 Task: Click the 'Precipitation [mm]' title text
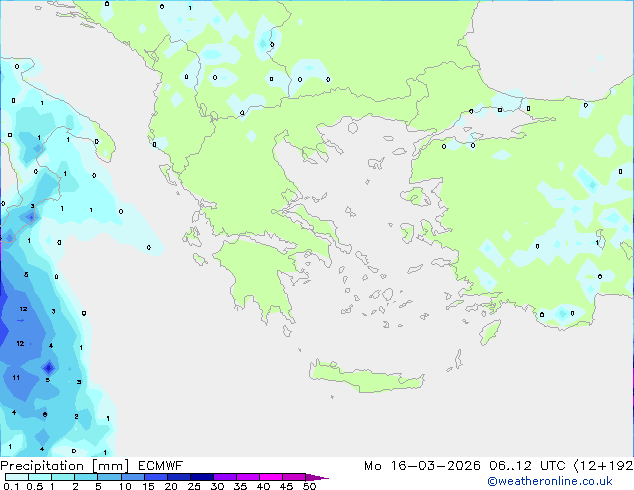click(65, 466)
